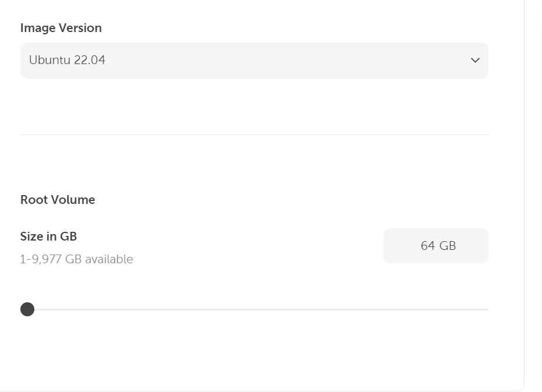Click the chevron on the Image Version selector
The height and width of the screenshot is (392, 542).
coord(474,60)
